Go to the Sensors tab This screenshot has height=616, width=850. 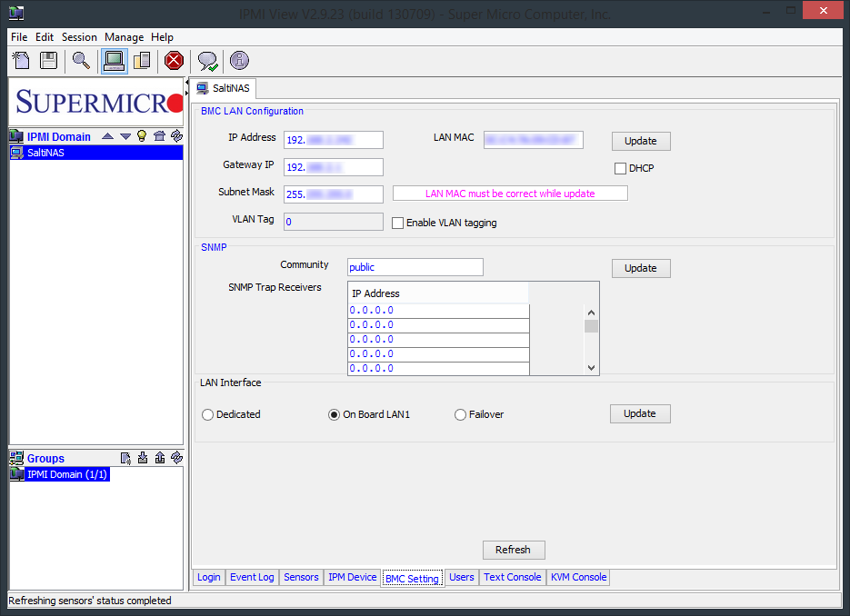[x=302, y=577]
